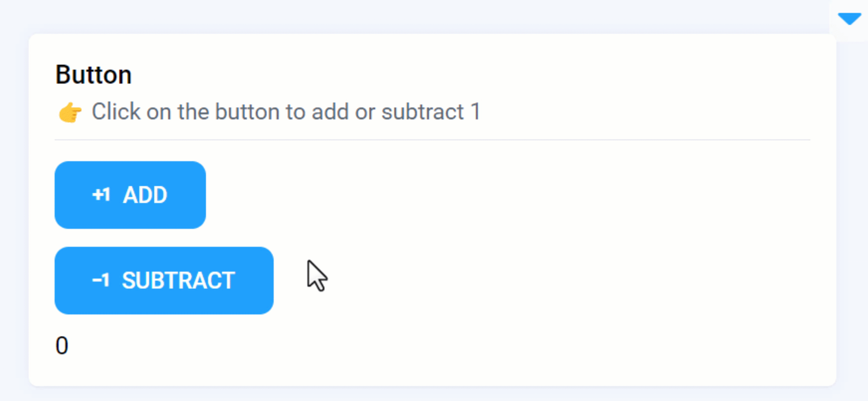This screenshot has height=401, width=868.
Task: Click the pointing hand emoji
Action: point(70,112)
